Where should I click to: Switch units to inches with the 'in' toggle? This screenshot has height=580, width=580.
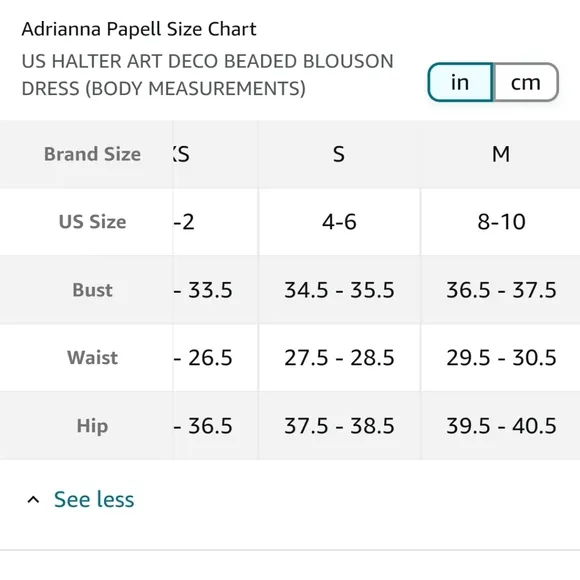tap(460, 82)
